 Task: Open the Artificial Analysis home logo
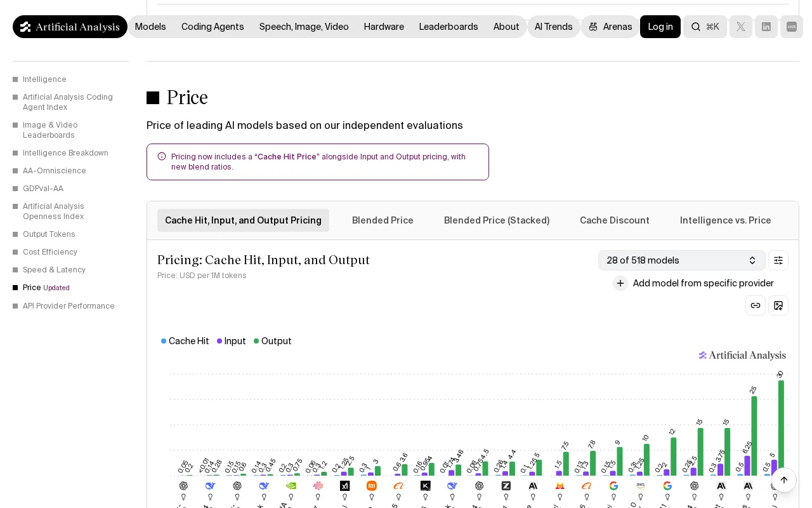pos(70,27)
